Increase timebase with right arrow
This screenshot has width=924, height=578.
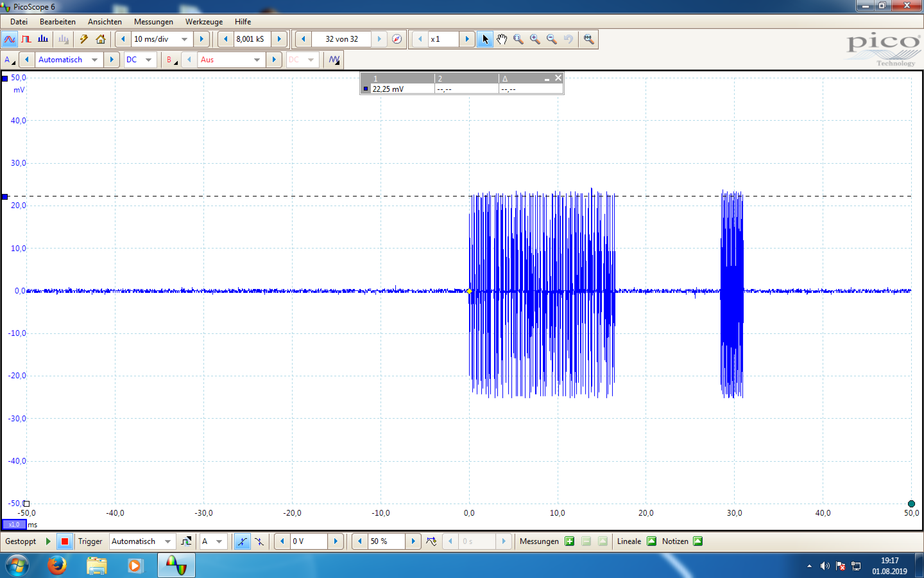click(x=201, y=39)
